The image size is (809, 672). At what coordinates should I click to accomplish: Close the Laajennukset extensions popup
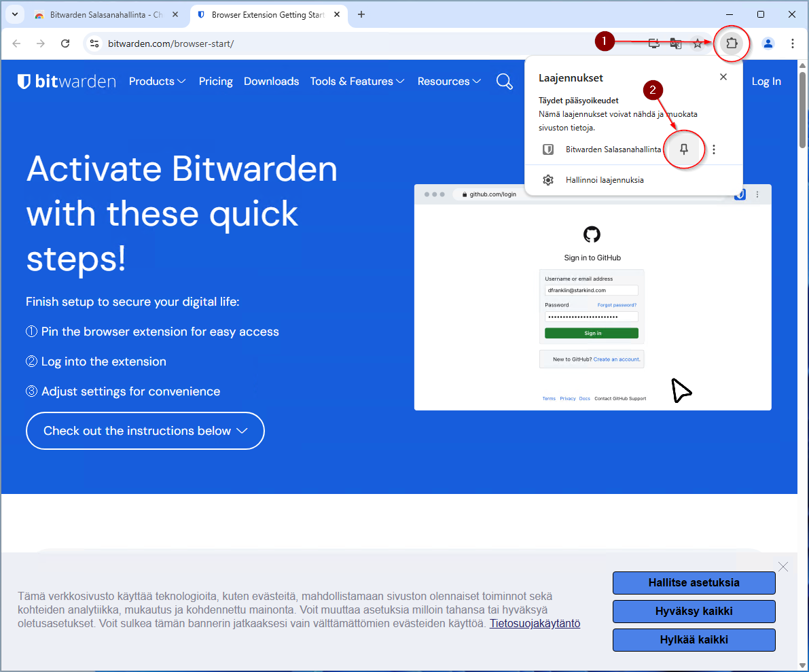(x=723, y=77)
